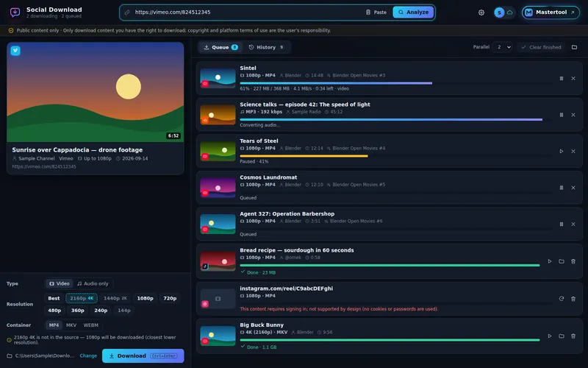Choose the 720p resolution option
This screenshot has height=368, width=588.
170,298
